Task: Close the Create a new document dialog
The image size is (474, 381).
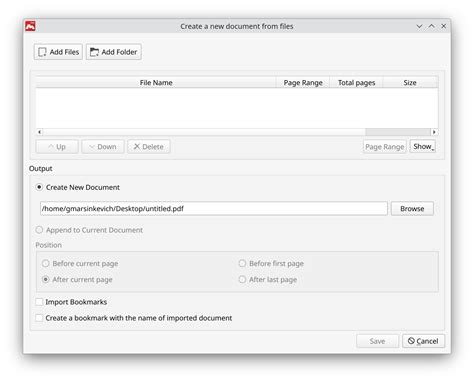Action: click(x=444, y=26)
